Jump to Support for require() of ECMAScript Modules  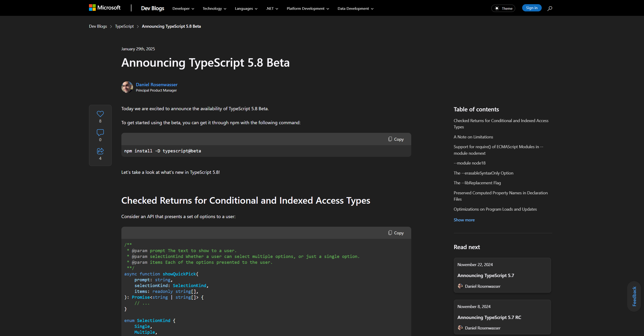tap(498, 150)
